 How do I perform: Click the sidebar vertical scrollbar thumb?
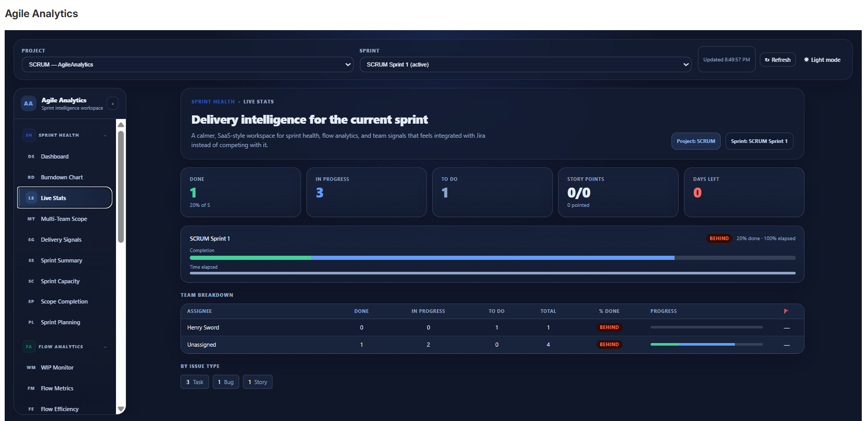tap(121, 187)
